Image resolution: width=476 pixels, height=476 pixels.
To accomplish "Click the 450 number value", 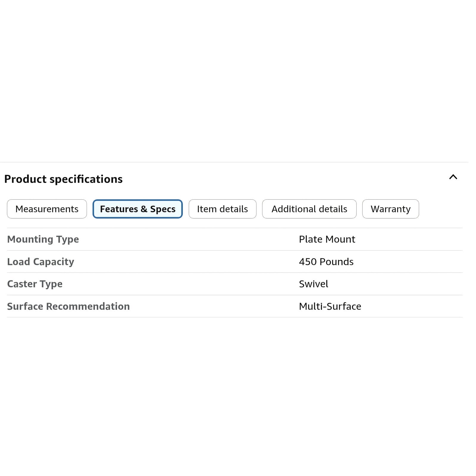I will click(x=308, y=262).
